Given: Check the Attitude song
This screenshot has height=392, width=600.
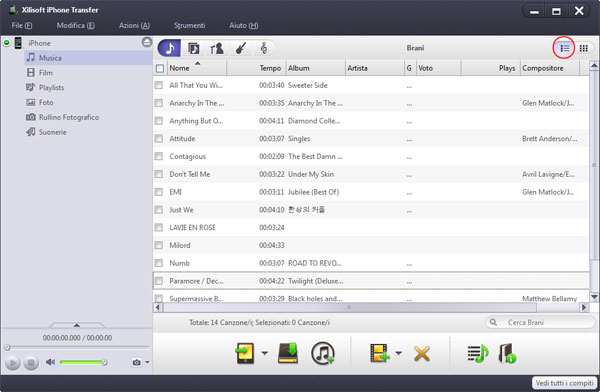Looking at the screenshot, I should coord(159,139).
